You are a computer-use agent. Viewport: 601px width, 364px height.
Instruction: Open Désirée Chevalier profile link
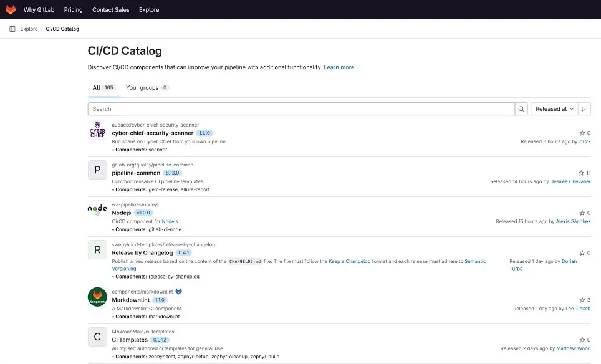[570, 181]
